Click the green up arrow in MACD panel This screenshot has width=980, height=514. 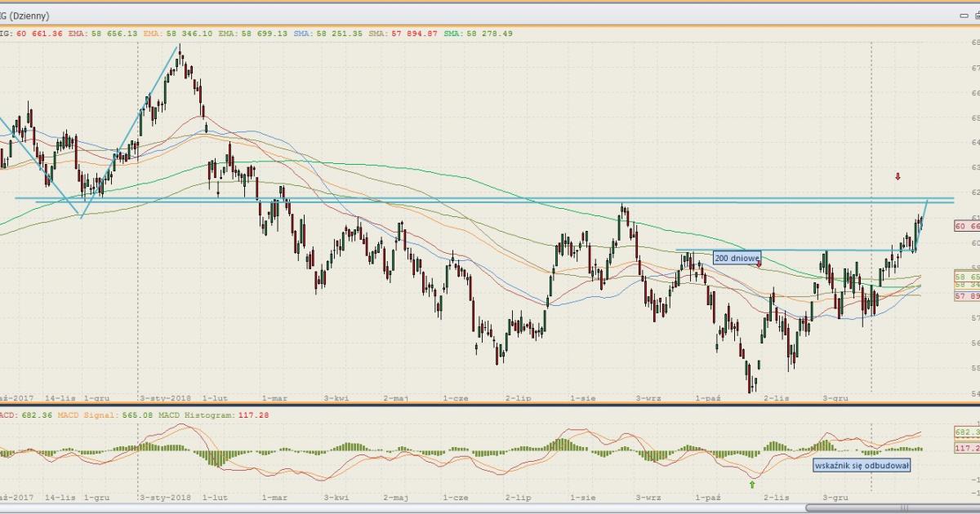tap(752, 484)
